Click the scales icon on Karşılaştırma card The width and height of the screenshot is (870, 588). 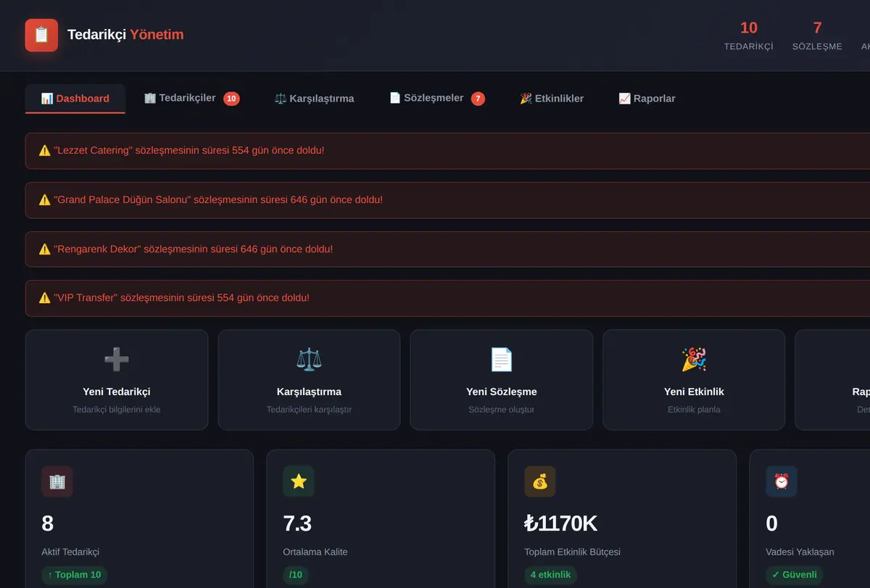click(x=309, y=360)
